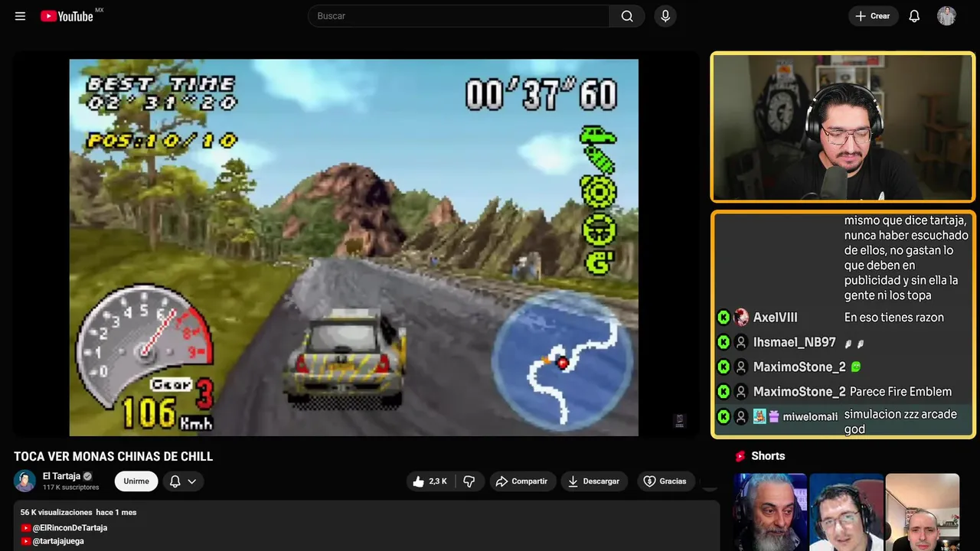The image size is (980, 551).
Task: Click the '56 K visualizaciones' description text
Action: [x=56, y=512]
